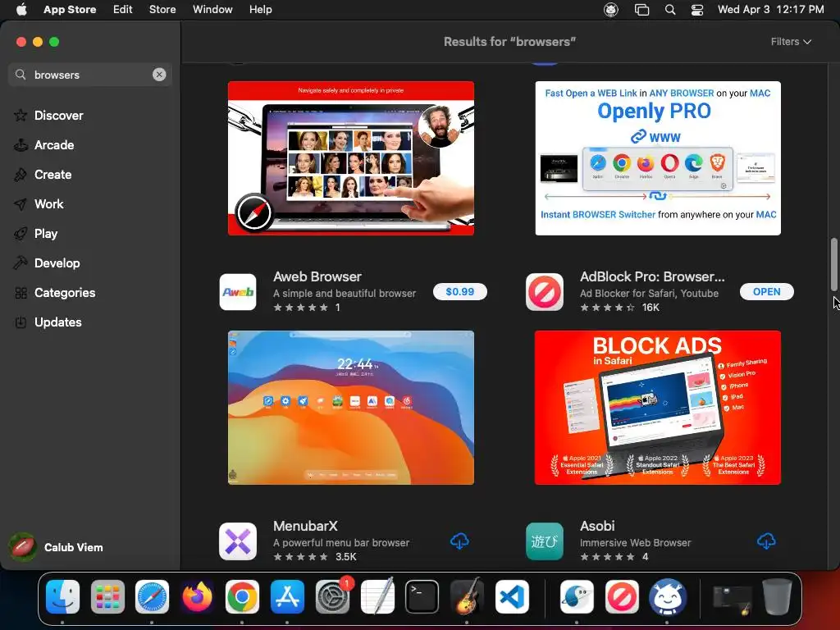Open the Discover section in sidebar

[58, 115]
